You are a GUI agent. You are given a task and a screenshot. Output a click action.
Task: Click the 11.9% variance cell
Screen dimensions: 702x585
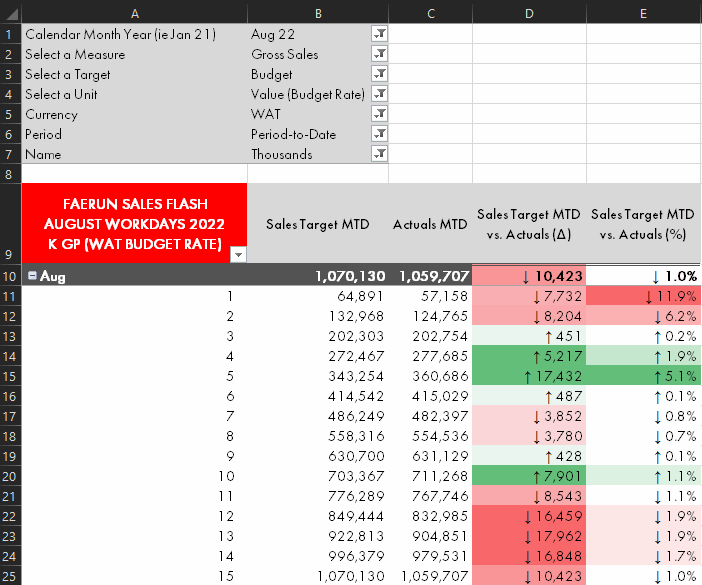click(643, 296)
